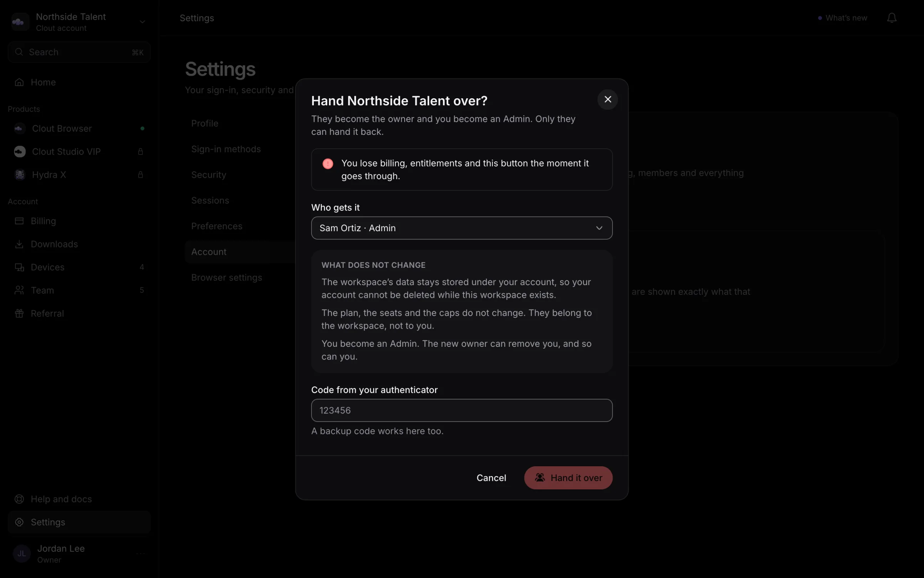Click the lock icon beside Clout Studio VIP

point(141,151)
